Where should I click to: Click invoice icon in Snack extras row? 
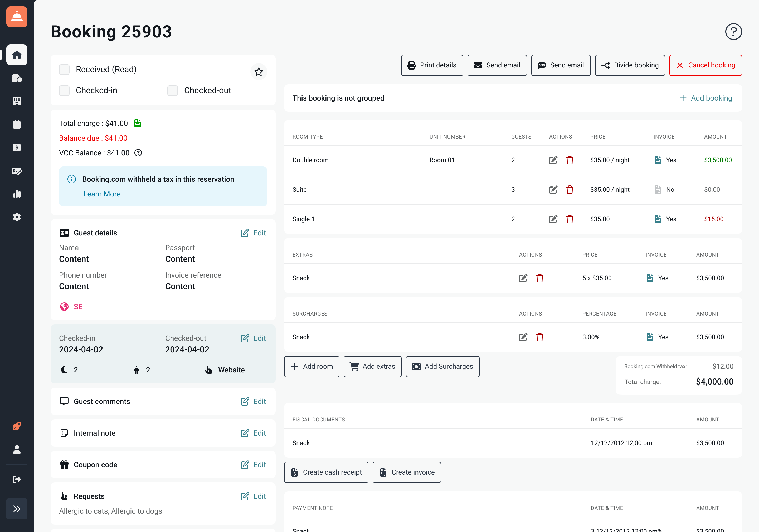point(650,278)
